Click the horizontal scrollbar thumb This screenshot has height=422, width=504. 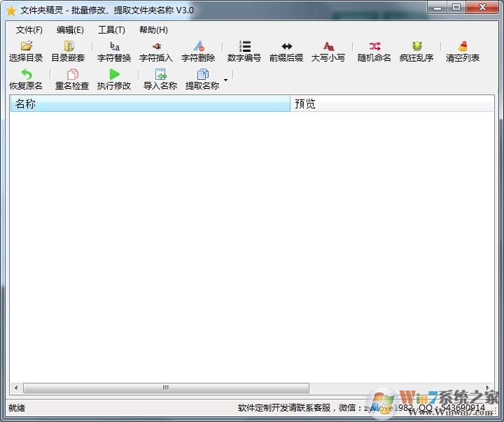pyautogui.click(x=166, y=388)
